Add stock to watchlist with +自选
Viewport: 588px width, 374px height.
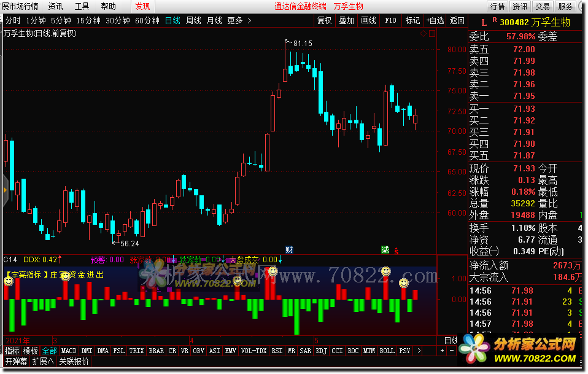[435, 21]
